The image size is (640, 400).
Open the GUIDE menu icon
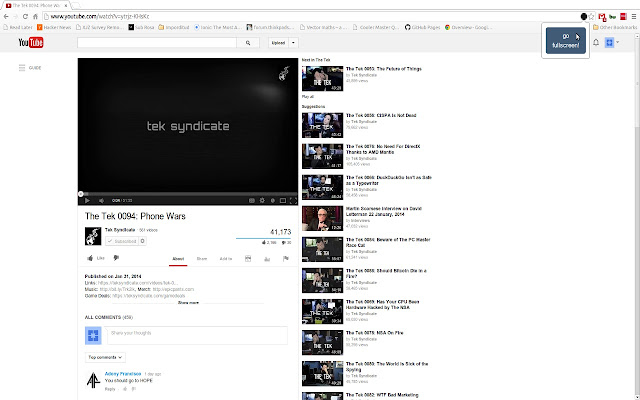(x=22, y=68)
